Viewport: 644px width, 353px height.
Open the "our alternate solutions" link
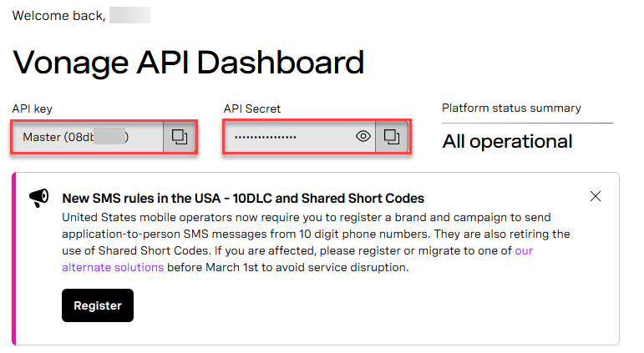pos(112,267)
